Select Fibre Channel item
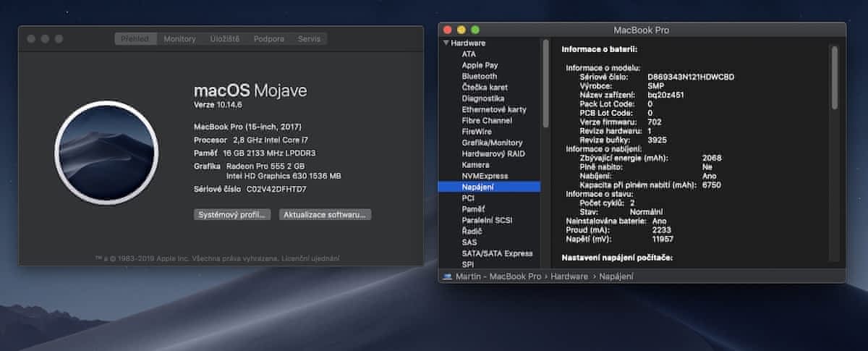Image resolution: width=868 pixels, height=351 pixels. click(487, 120)
